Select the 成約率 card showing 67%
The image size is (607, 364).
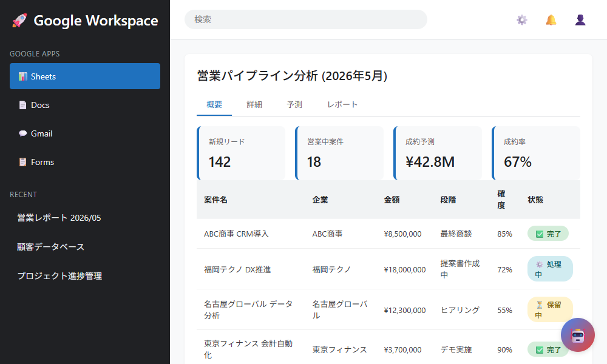click(x=536, y=153)
